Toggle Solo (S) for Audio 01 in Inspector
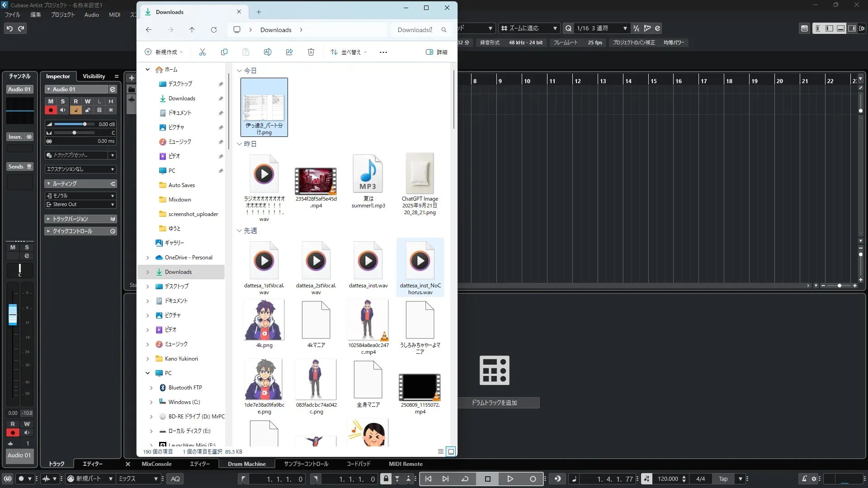 pos(63,101)
